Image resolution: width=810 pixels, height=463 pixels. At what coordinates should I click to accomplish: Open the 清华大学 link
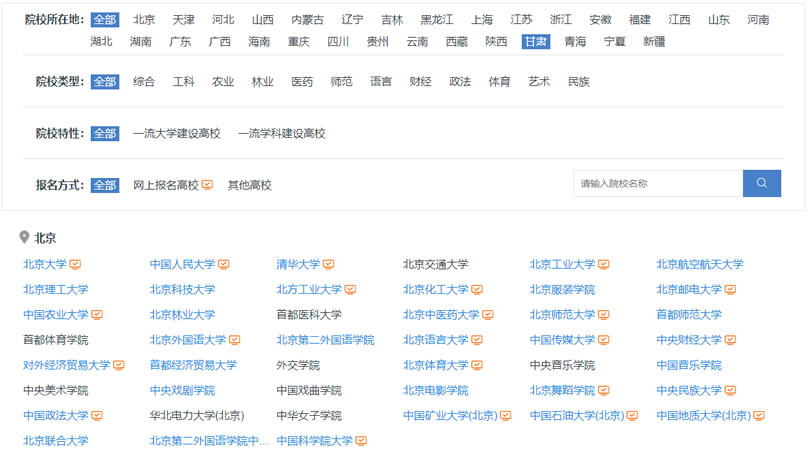[x=298, y=264]
